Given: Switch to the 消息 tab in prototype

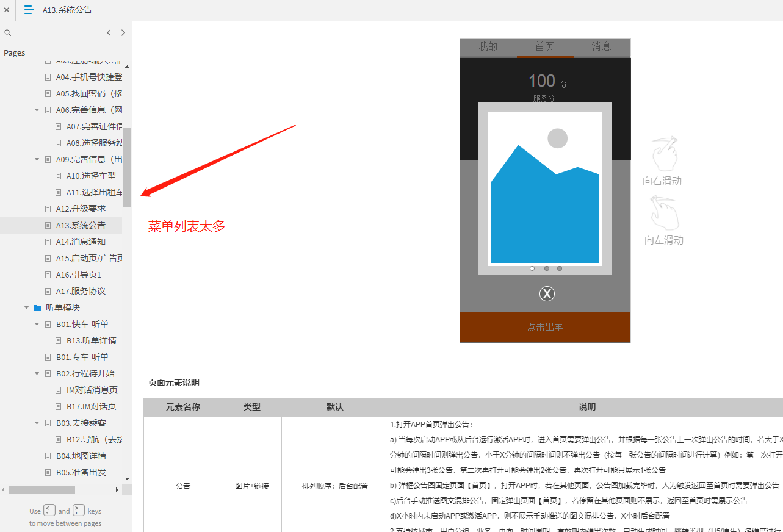Looking at the screenshot, I should (601, 46).
